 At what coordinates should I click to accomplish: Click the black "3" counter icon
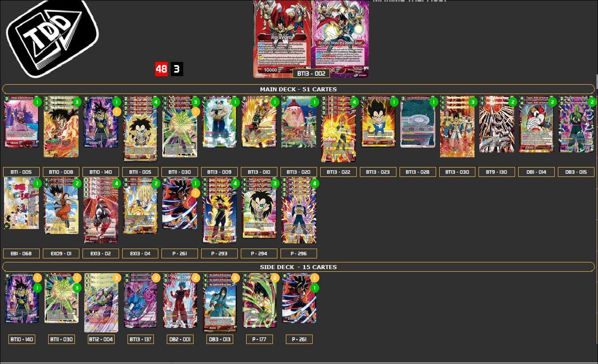coord(177,69)
